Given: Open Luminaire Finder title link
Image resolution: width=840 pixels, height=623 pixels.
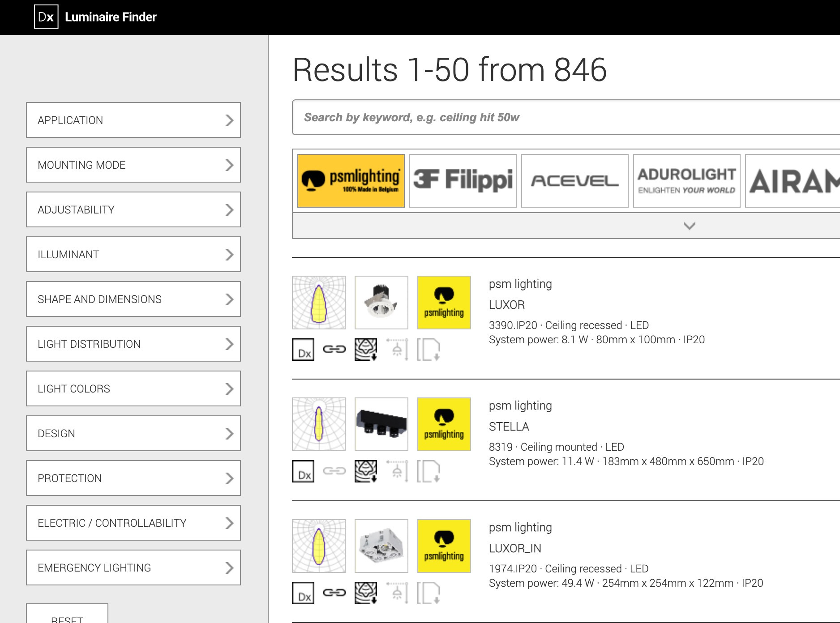Looking at the screenshot, I should click(111, 17).
